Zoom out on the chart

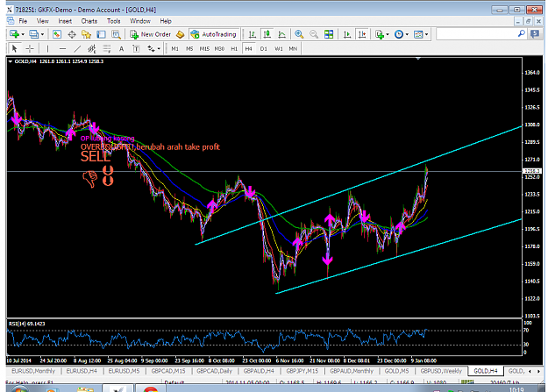point(314,34)
